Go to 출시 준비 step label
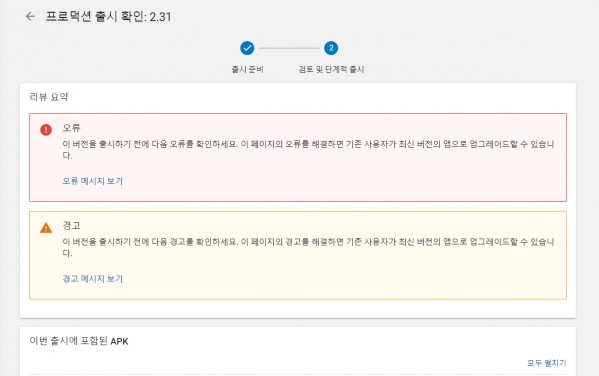Screen dimensions: 599x376 [x=248, y=70]
